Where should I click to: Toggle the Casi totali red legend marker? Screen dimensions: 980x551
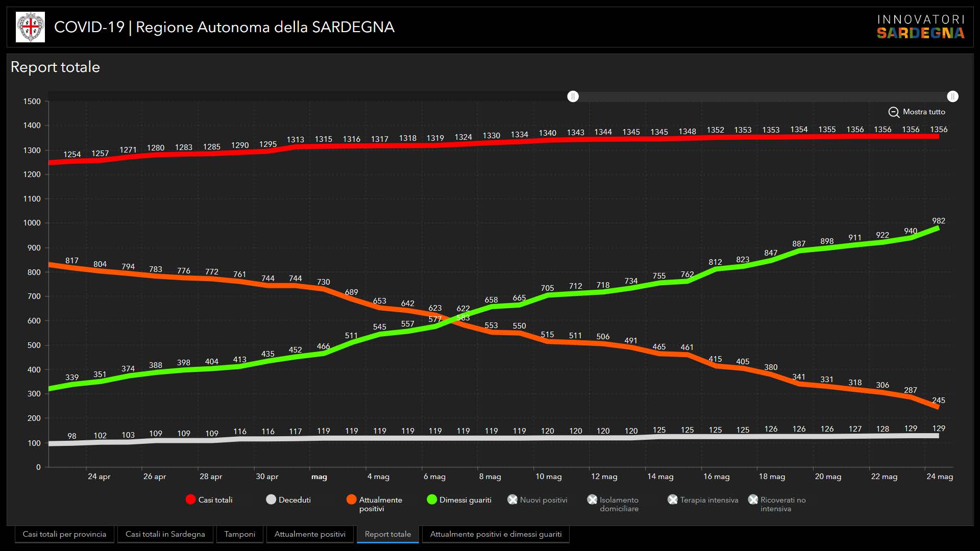pyautogui.click(x=191, y=500)
